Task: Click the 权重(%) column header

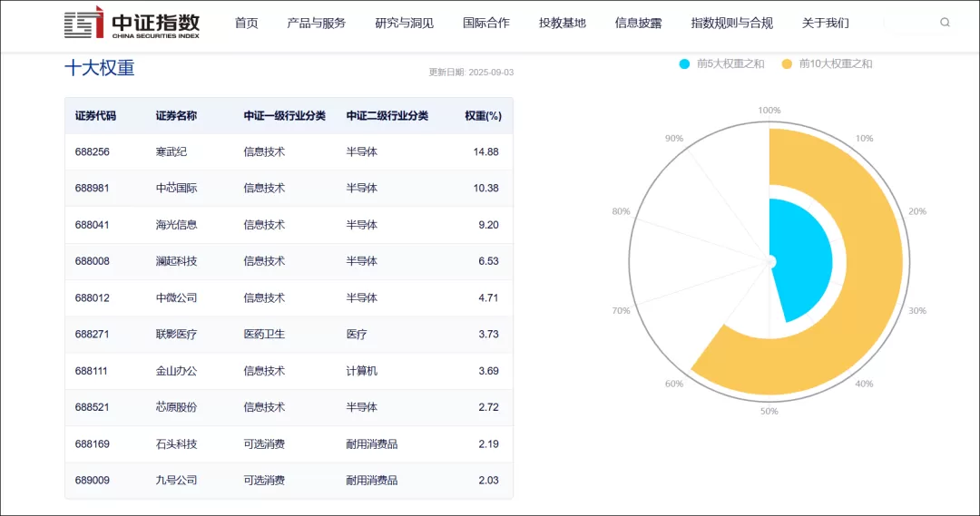Action: [483, 116]
